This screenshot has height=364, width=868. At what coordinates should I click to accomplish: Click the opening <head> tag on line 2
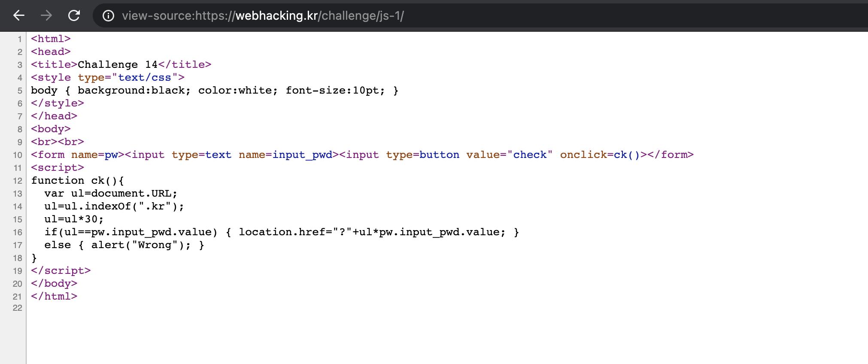[51, 52]
